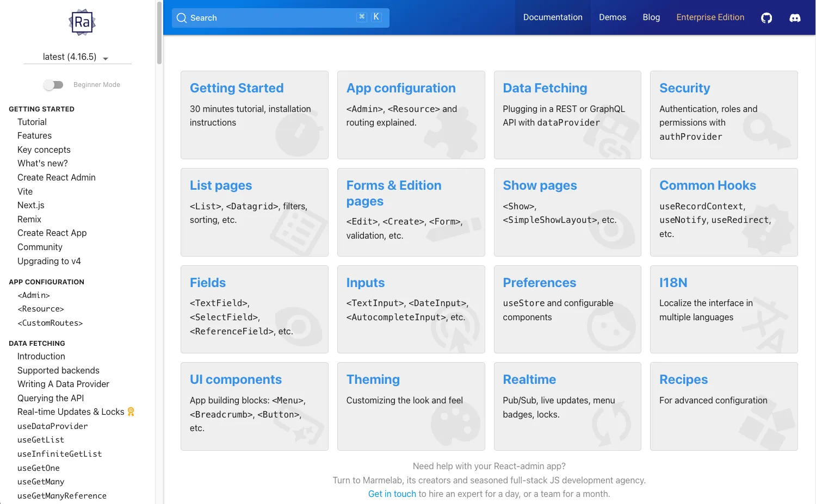
Task: Click the magnifier icon in the search bar
Action: [182, 18]
